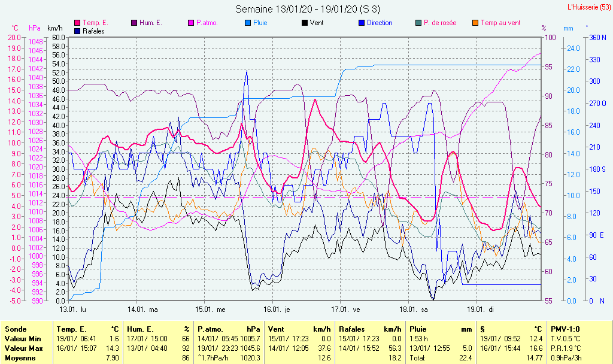Click the light blue Pluie legend swatch
The width and height of the screenshot is (613, 364).
pyautogui.click(x=248, y=23)
